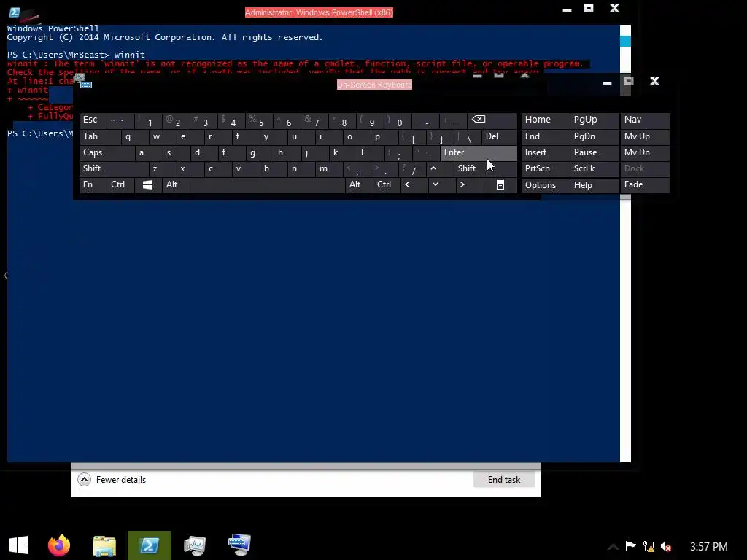Screen dimensions: 747x560
Task: Show hidden tray icons chevron
Action: [613, 547]
